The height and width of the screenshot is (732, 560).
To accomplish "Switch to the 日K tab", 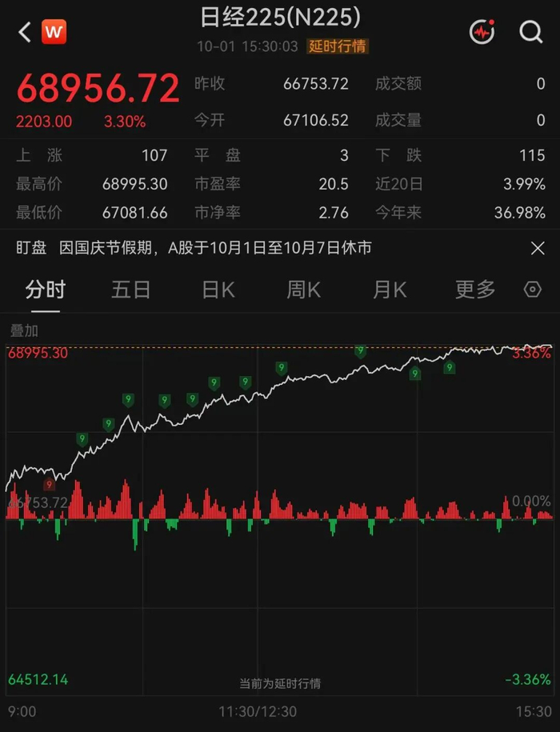I will pos(218,290).
